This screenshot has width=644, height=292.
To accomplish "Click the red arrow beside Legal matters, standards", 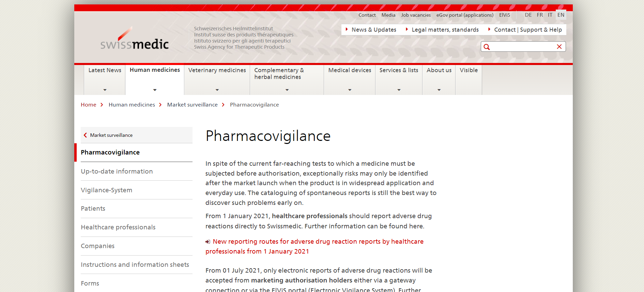I will [x=407, y=30].
